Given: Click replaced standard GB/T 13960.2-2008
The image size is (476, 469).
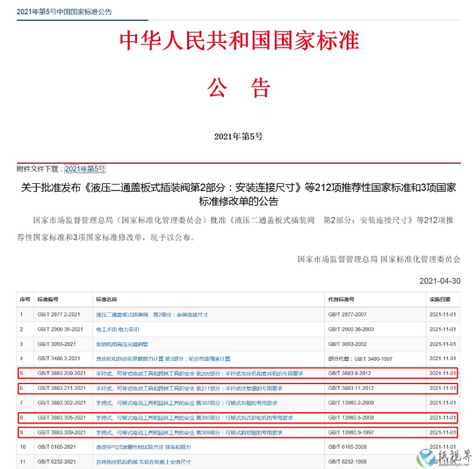Looking at the screenshot, I should point(351,403).
